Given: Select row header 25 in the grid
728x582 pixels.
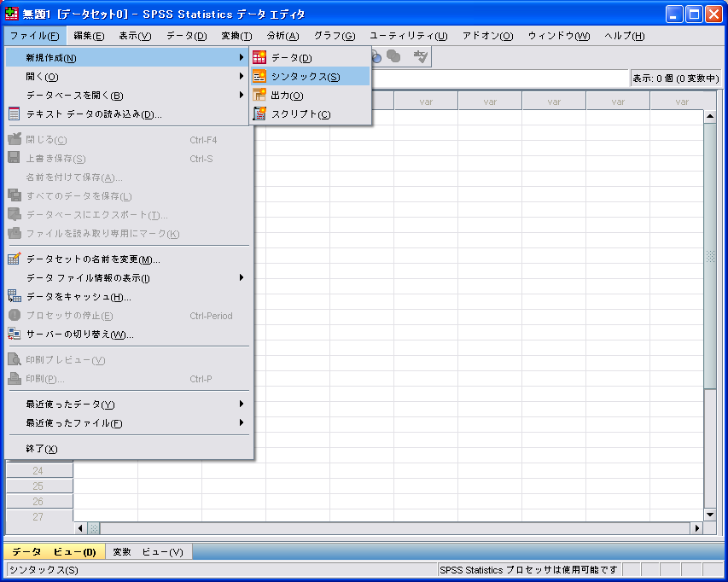Looking at the screenshot, I should (38, 486).
